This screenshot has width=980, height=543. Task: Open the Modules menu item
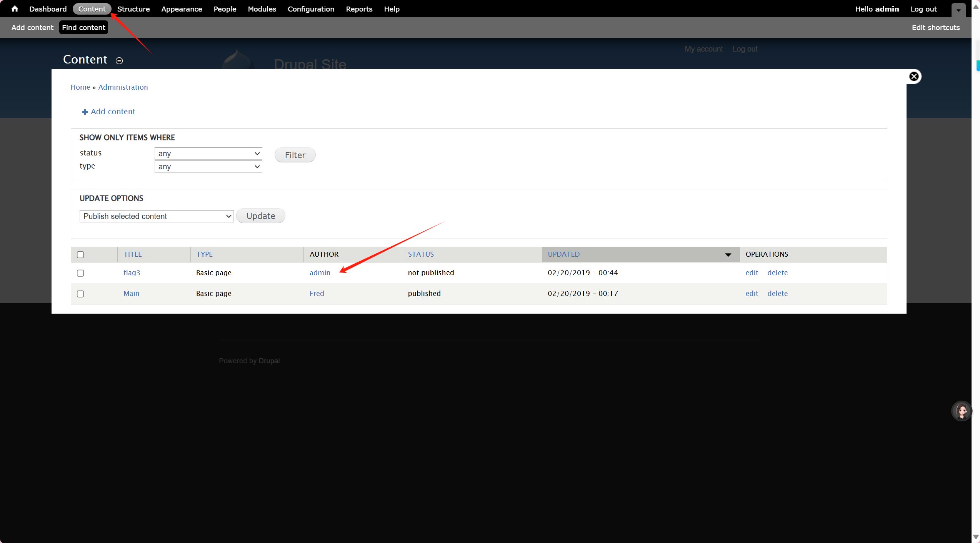262,9
